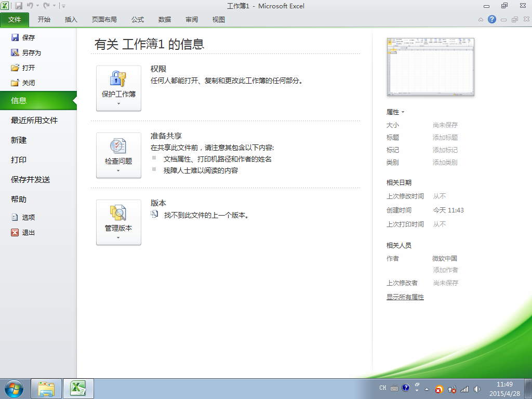This screenshot has width=532, height=399.
Task: Switch to the Insert (插入) tab
Action: click(x=71, y=19)
